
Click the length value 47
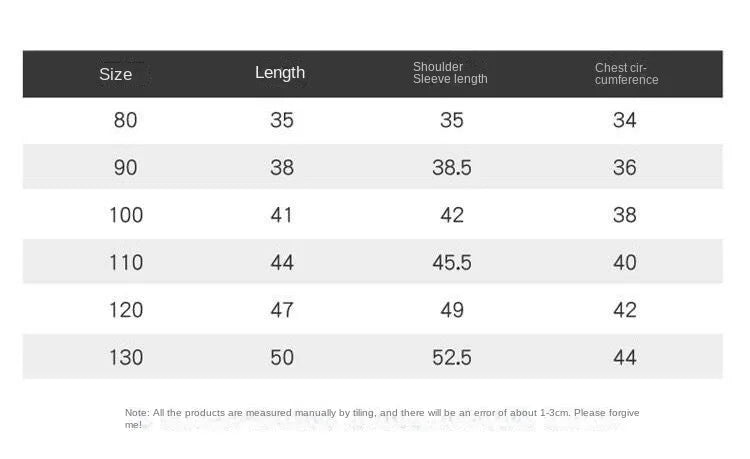[282, 310]
